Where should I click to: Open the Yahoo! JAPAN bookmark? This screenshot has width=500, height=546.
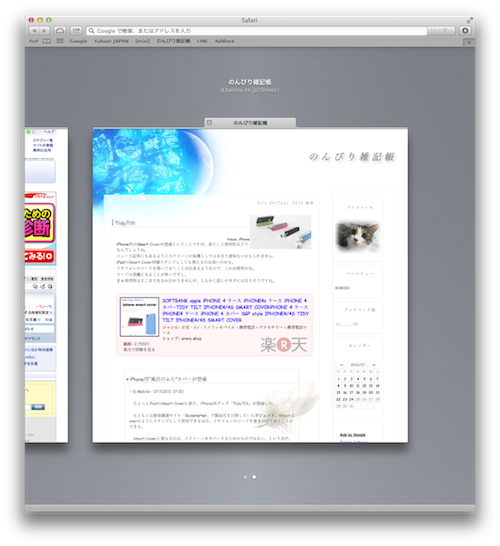pyautogui.click(x=111, y=41)
